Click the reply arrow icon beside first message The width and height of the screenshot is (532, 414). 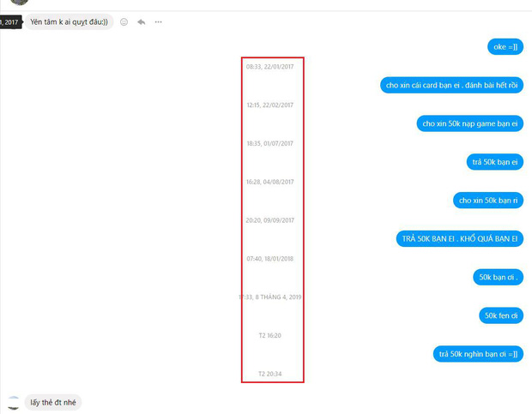pos(141,21)
